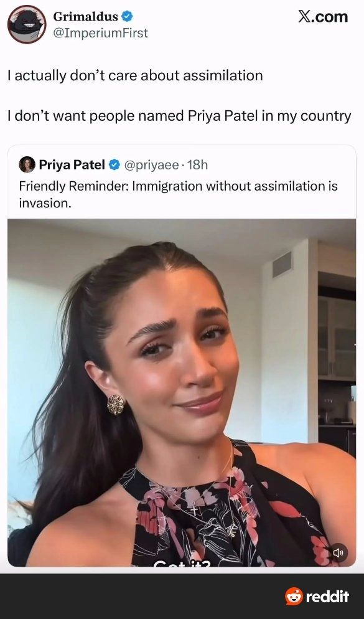Open the Priya Patel name in the quoted post
364x619 pixels.
(72, 164)
